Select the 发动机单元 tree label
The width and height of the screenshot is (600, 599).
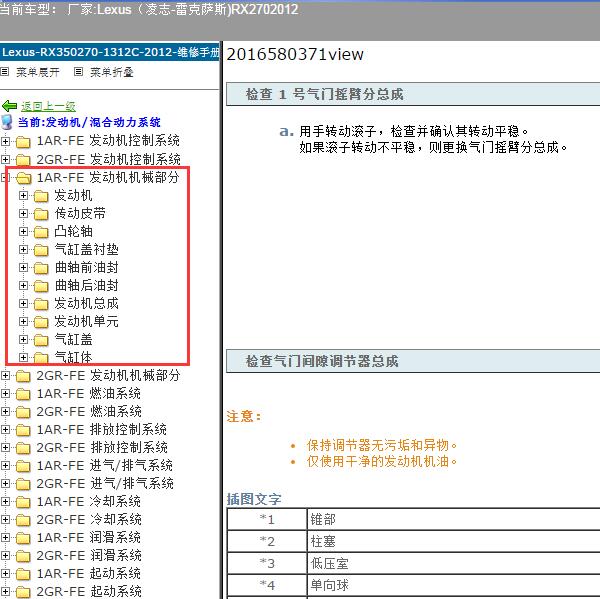(86, 322)
